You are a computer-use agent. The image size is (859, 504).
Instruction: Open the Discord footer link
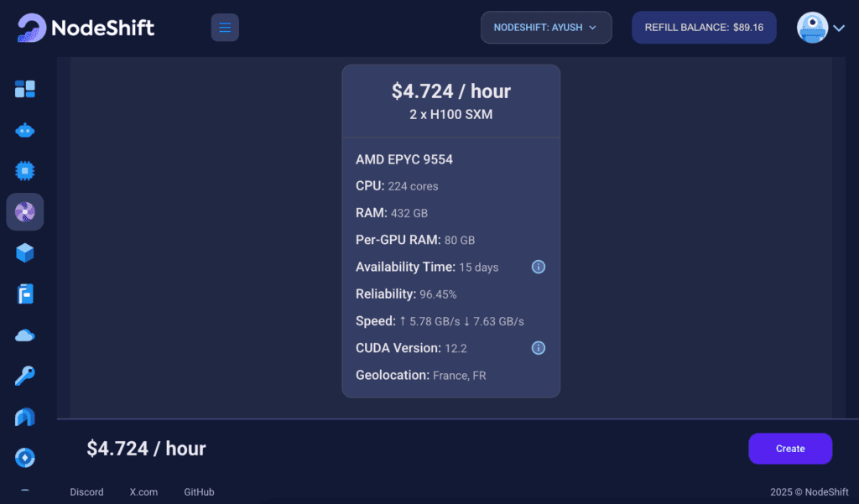point(86,492)
